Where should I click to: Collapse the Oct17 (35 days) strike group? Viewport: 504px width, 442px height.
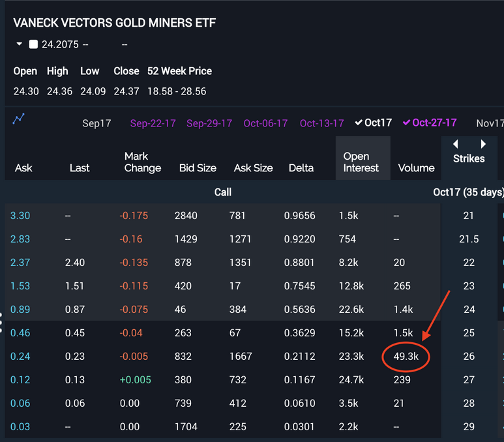468,192
